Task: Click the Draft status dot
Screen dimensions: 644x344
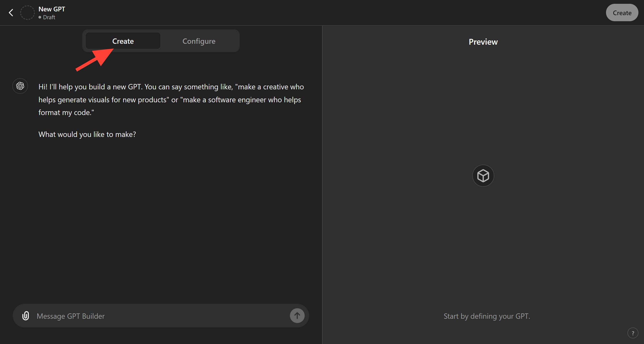Action: coord(40,17)
